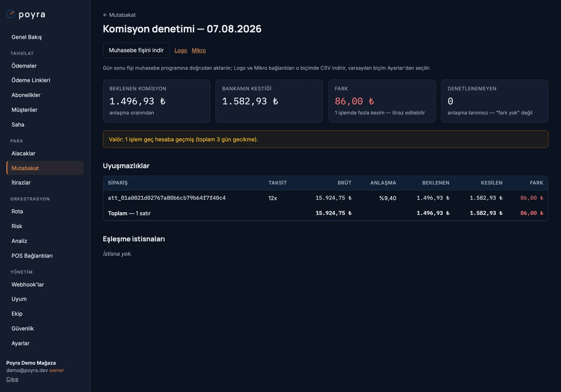Click the Toplam — 1 satır row label
The width and height of the screenshot is (561, 392).
[129, 213]
